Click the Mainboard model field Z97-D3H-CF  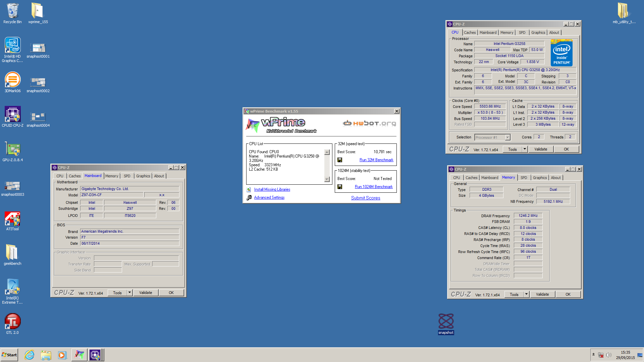[112, 195]
